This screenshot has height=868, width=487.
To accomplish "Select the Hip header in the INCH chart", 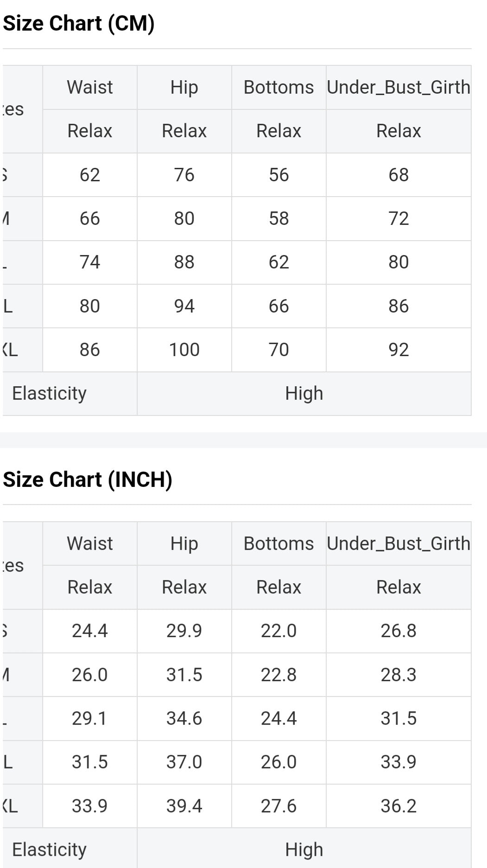I will pos(184,543).
